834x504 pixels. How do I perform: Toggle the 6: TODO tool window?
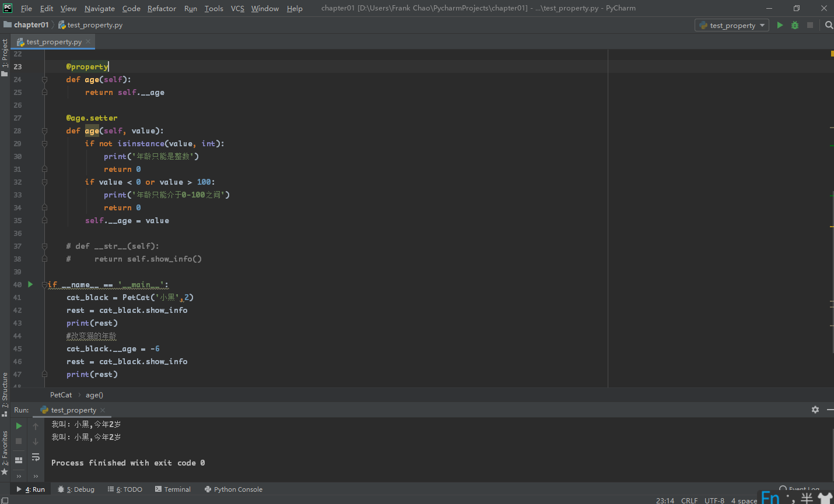(125, 489)
